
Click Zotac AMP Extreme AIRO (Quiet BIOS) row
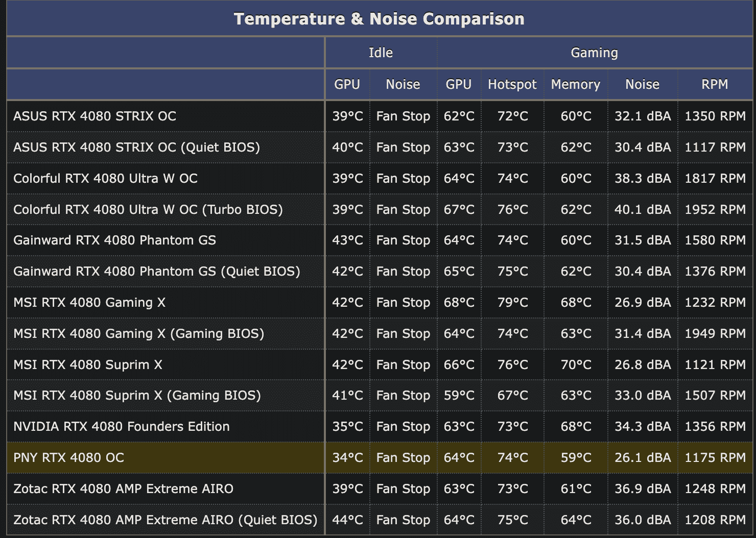pos(165,520)
